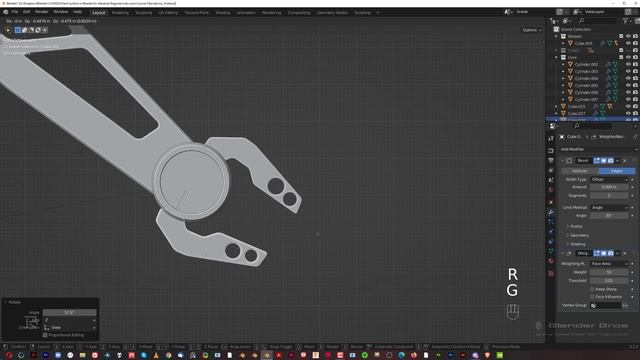
Task: Toggle Weighted Normal modifier viewport display
Action: tap(604, 253)
